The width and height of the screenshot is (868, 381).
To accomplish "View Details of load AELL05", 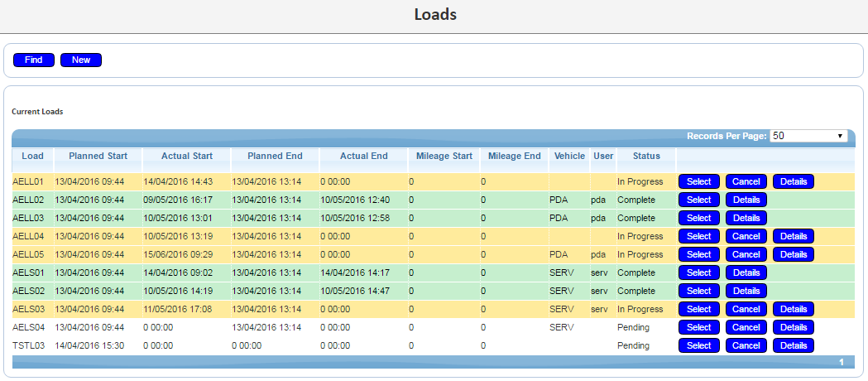I will coord(794,254).
